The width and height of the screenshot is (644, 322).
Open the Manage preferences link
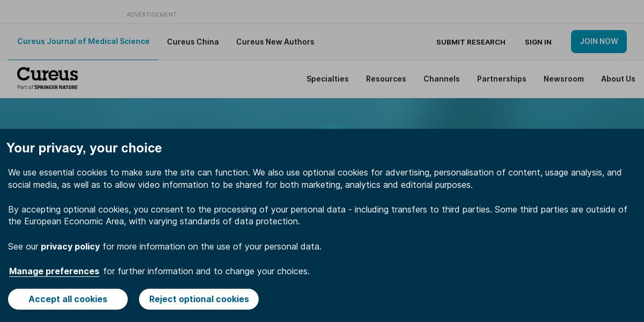(x=54, y=271)
